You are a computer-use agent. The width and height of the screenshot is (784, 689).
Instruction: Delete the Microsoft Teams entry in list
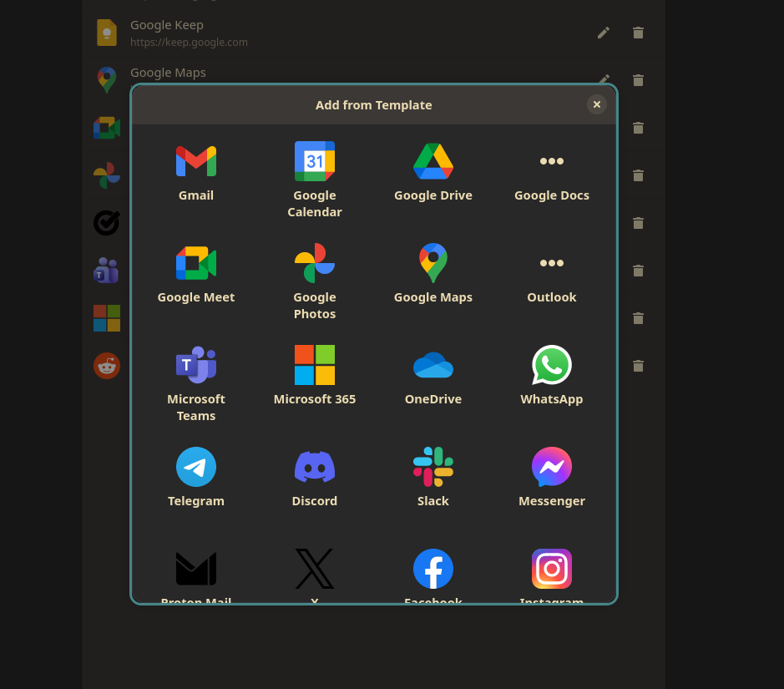[x=638, y=271]
